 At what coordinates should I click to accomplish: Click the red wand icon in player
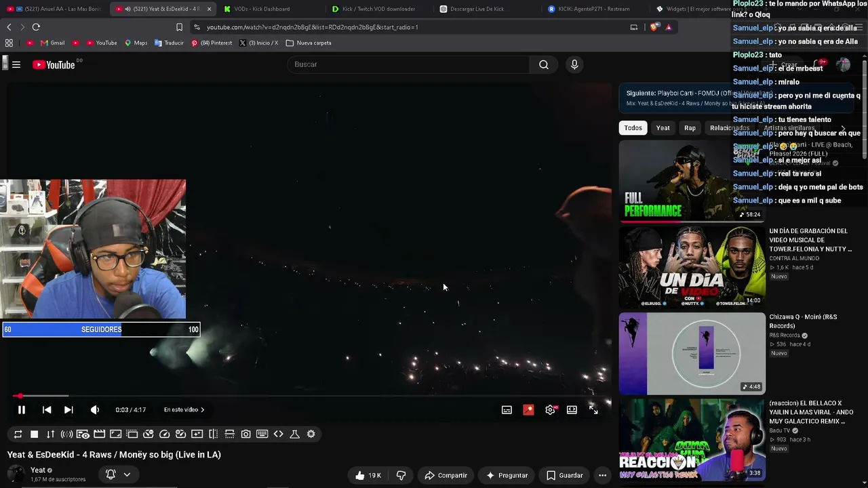click(528, 410)
